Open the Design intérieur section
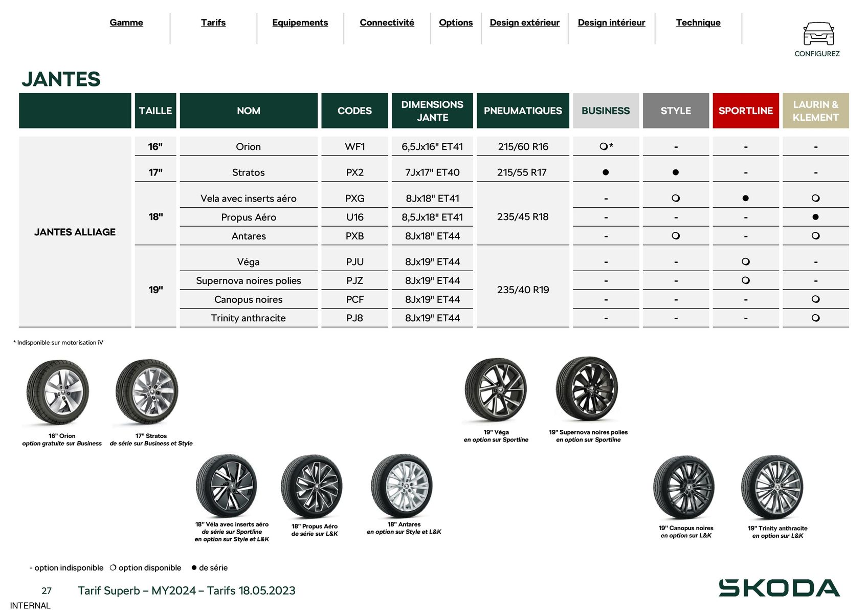 pos(612,23)
